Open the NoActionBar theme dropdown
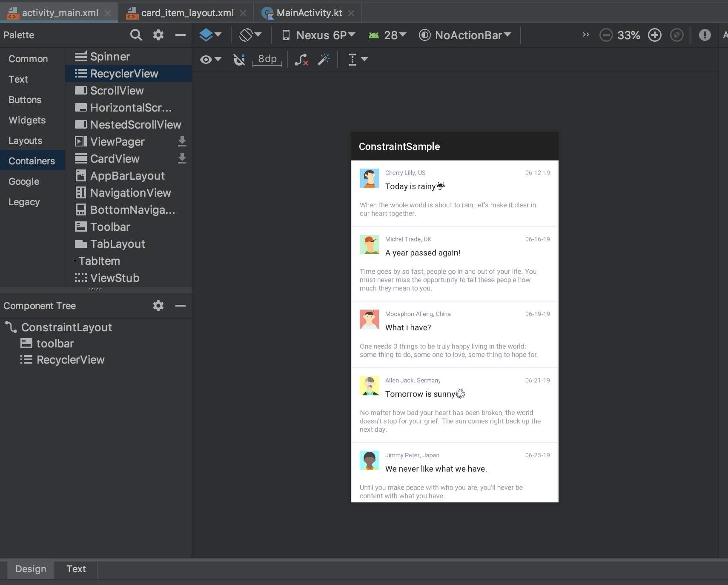 pyautogui.click(x=466, y=35)
